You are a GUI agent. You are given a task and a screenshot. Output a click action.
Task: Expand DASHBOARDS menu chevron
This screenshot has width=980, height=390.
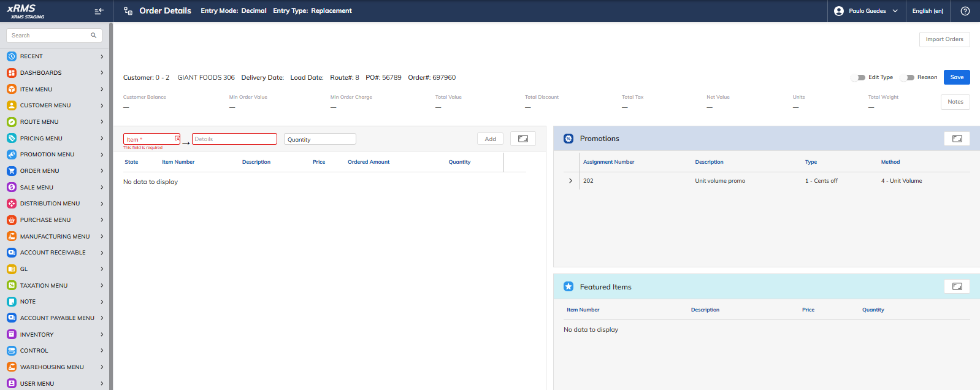coord(102,73)
